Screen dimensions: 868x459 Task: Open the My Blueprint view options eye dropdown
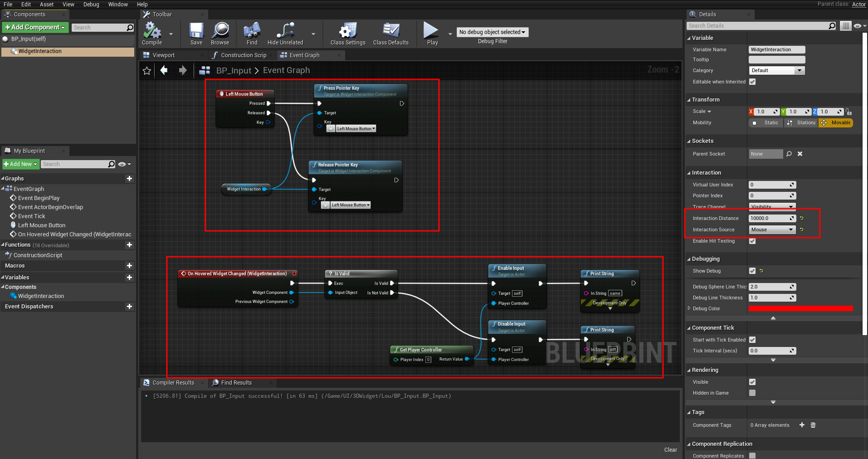(124, 164)
